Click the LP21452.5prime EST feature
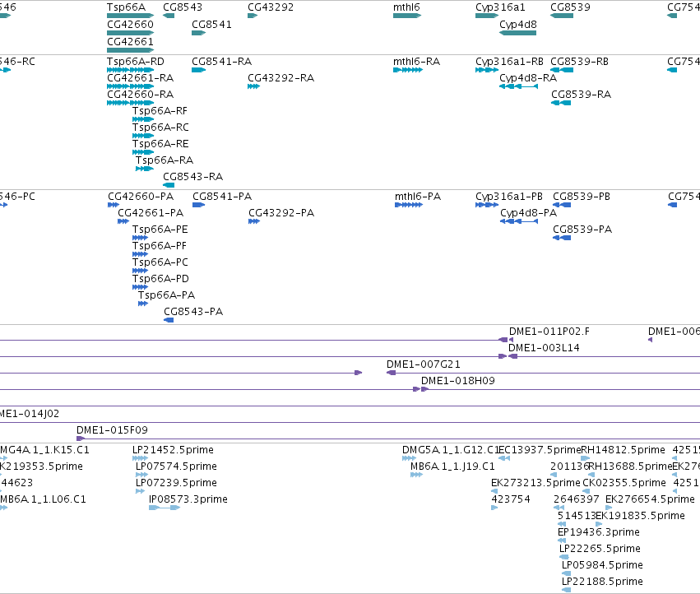 140,458
